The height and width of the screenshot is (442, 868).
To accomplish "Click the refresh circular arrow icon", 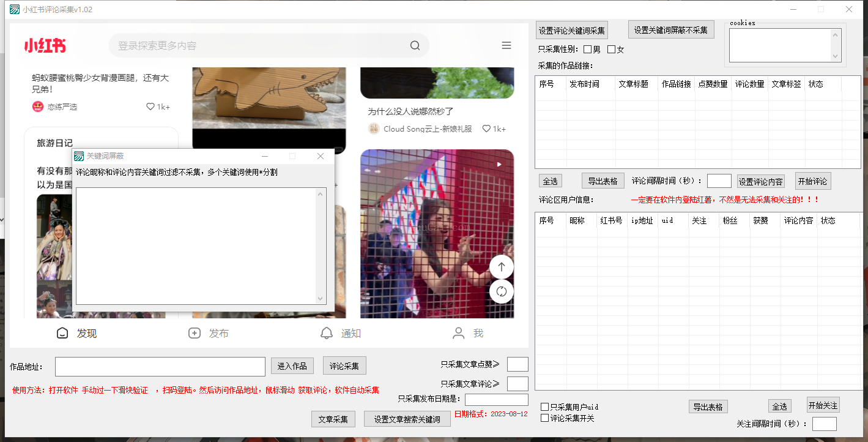I will click(501, 291).
